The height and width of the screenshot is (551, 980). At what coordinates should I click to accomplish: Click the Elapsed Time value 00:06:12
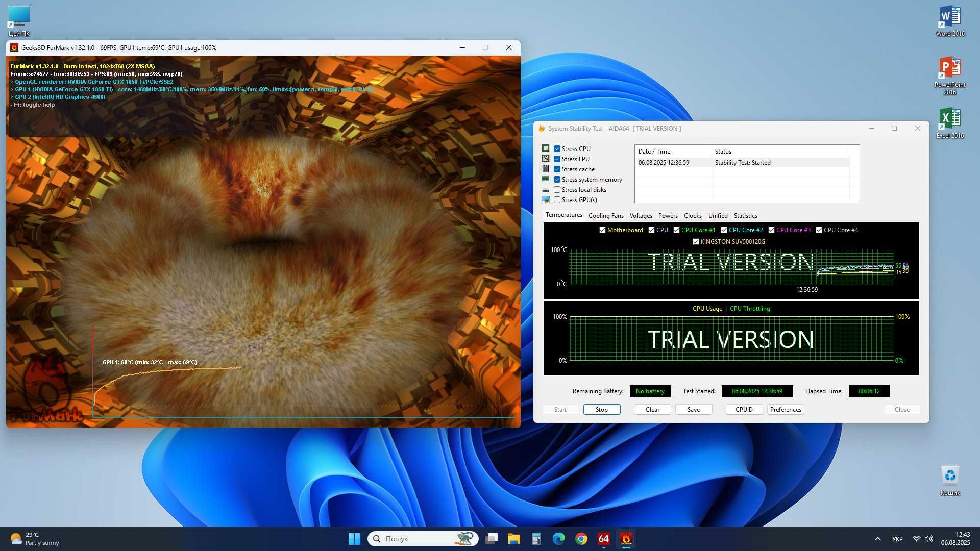point(869,391)
